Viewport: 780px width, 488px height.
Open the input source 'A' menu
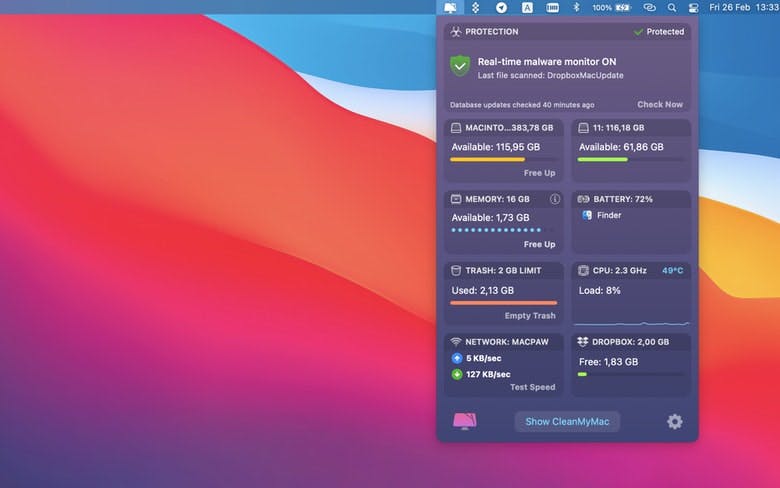click(527, 7)
